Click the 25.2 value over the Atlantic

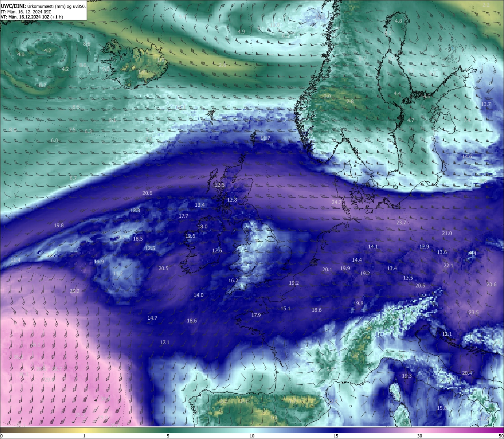pyautogui.click(x=74, y=291)
